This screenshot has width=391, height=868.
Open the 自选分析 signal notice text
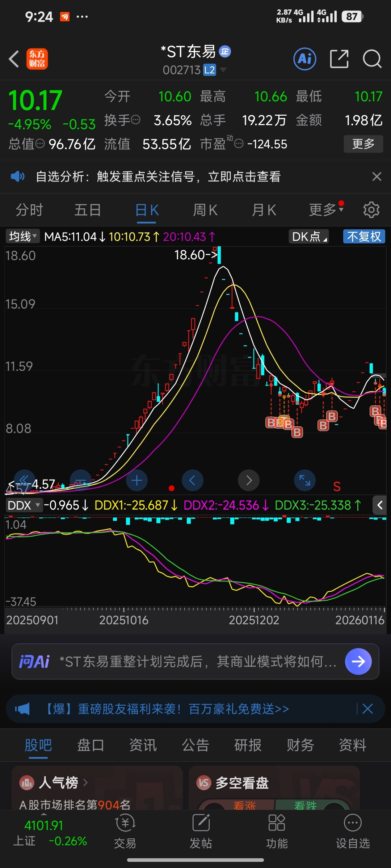coord(158,176)
